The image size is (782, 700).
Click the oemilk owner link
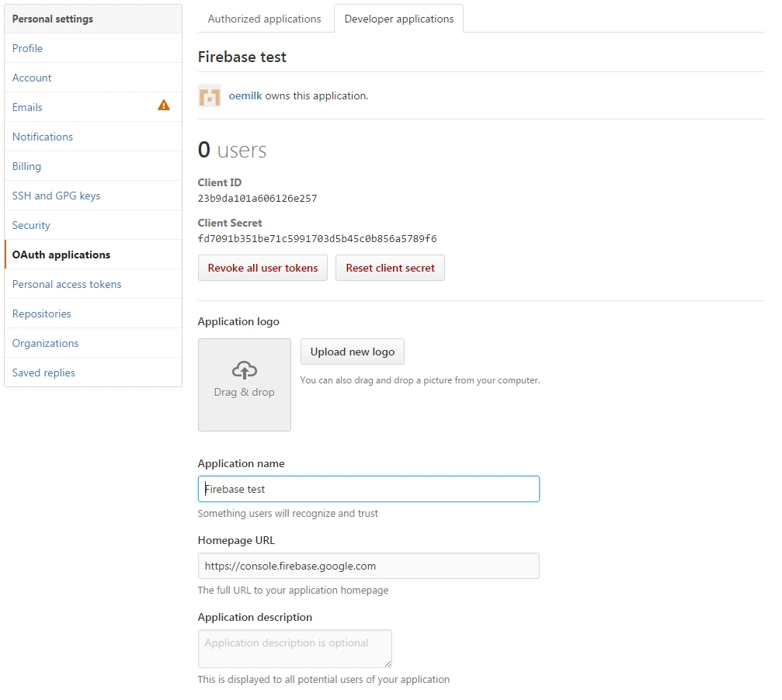pos(245,95)
